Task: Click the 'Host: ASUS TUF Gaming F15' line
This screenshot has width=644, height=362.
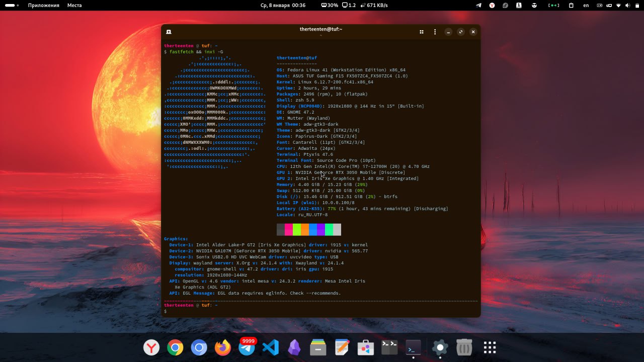Action: point(342,76)
